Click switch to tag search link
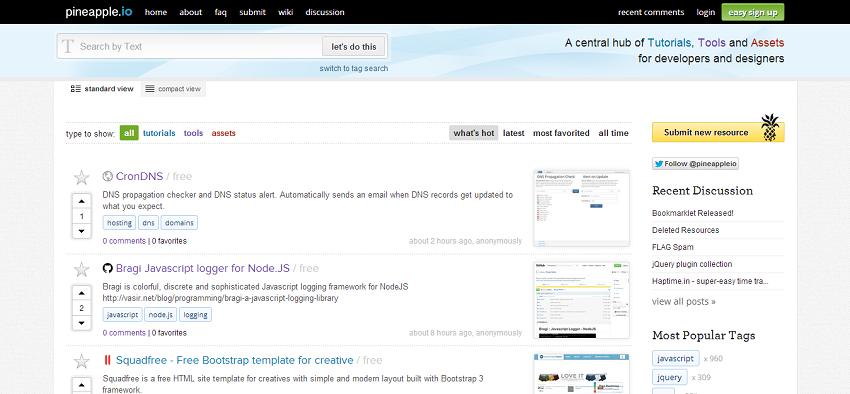 tap(353, 68)
